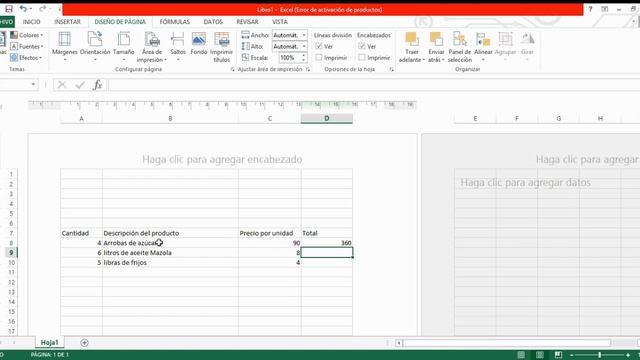
Task: Switch to Page Break Preview in status bar
Action: click(558, 355)
